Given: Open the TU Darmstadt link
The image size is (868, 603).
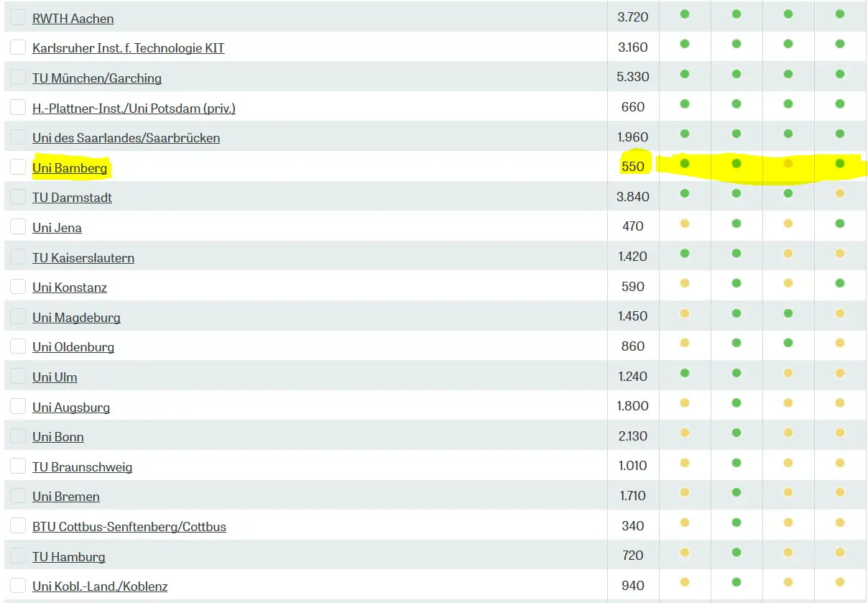Looking at the screenshot, I should [x=72, y=197].
